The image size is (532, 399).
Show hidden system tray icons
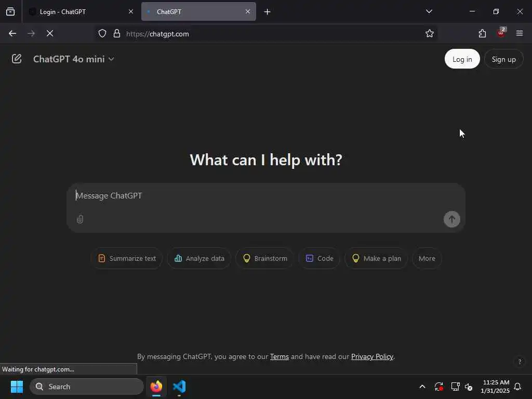pos(422,387)
